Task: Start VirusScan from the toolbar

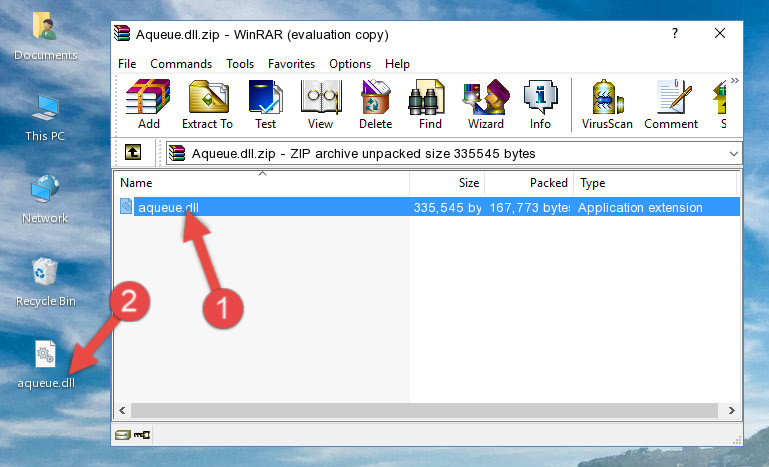Action: pos(607,104)
